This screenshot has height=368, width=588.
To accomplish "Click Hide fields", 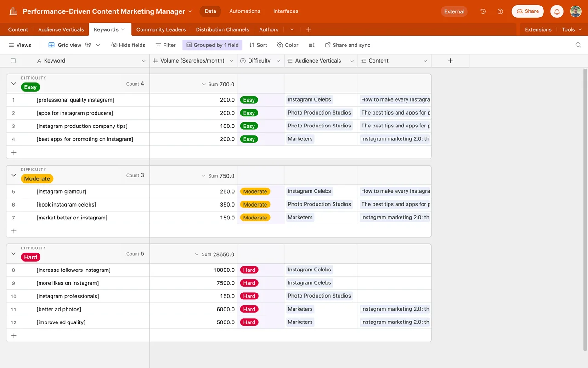I will 128,45.
